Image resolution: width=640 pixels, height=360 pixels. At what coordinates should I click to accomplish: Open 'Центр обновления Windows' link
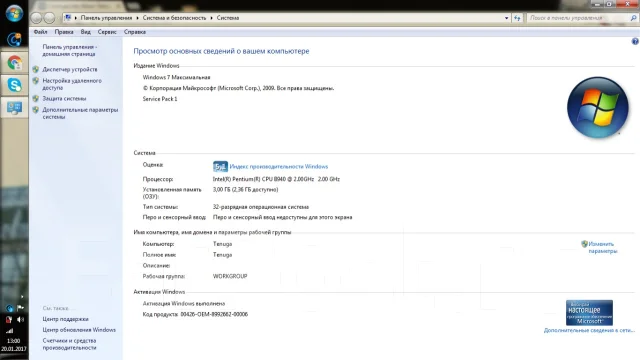[79, 330]
